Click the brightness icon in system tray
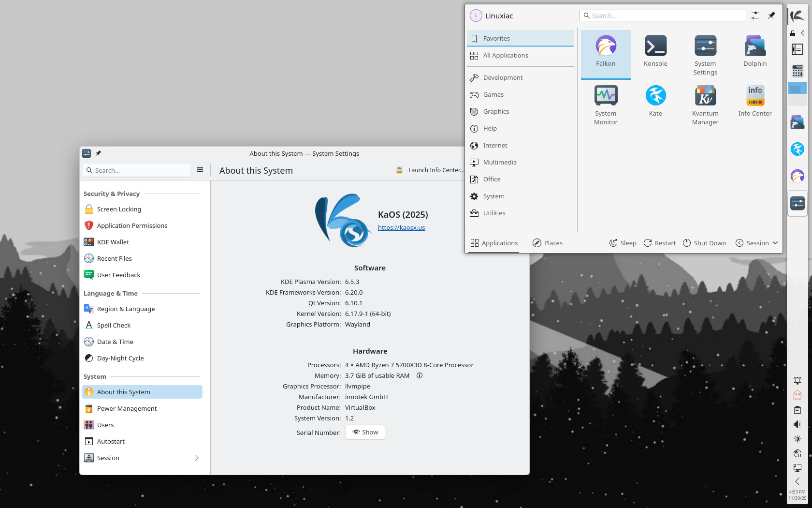The height and width of the screenshot is (508, 812). pyautogui.click(x=797, y=439)
